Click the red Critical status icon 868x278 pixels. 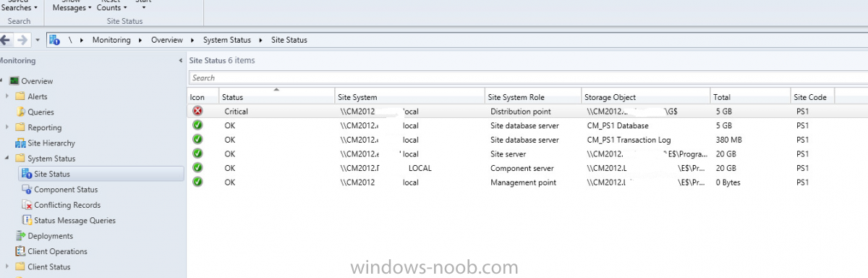click(197, 111)
